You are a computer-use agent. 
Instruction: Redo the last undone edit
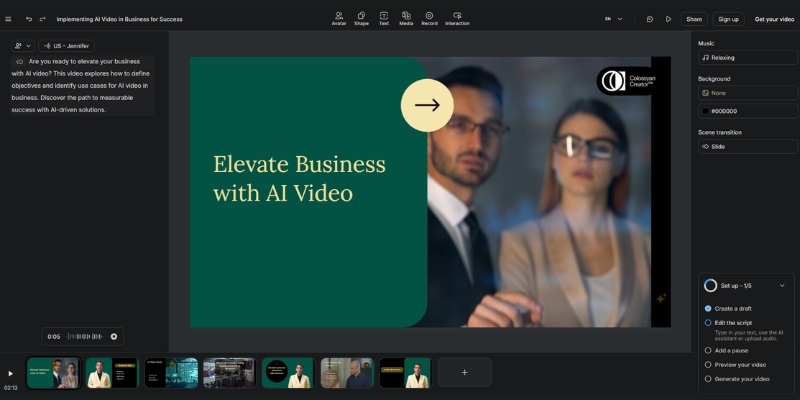point(43,19)
